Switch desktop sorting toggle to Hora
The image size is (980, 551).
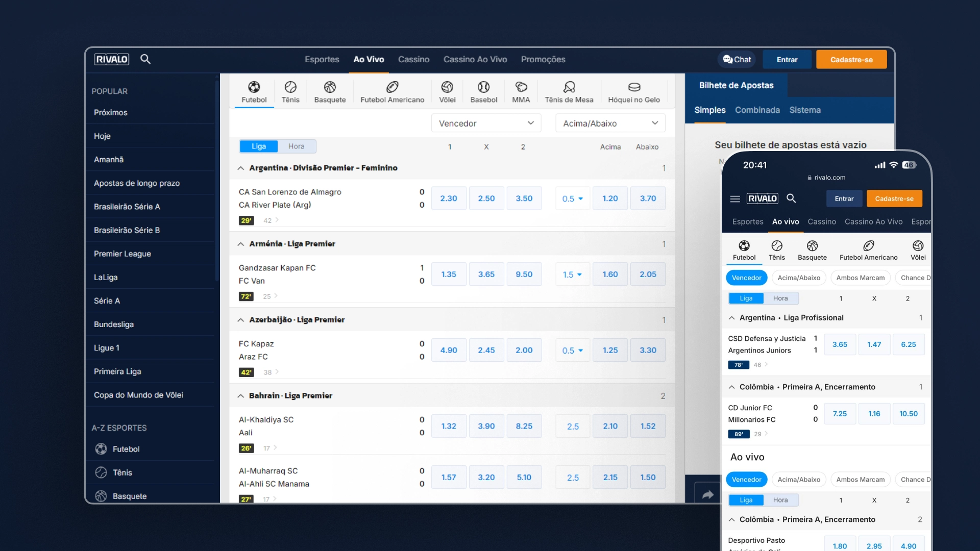296,146
